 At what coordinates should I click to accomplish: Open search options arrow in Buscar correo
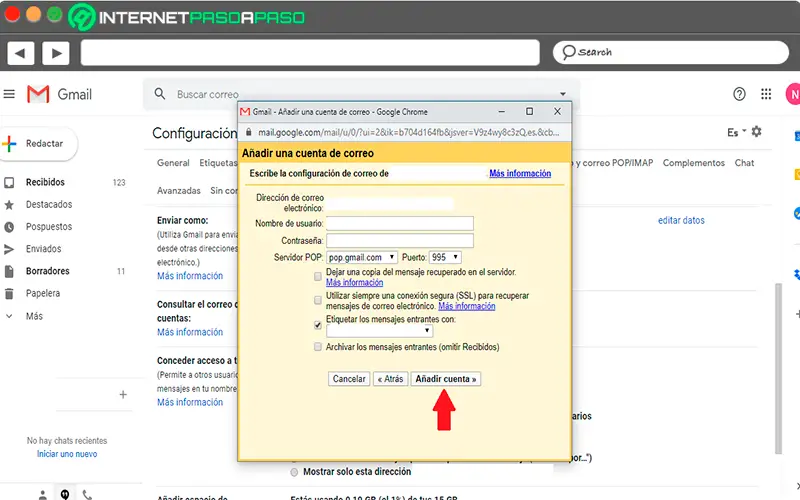tap(563, 94)
